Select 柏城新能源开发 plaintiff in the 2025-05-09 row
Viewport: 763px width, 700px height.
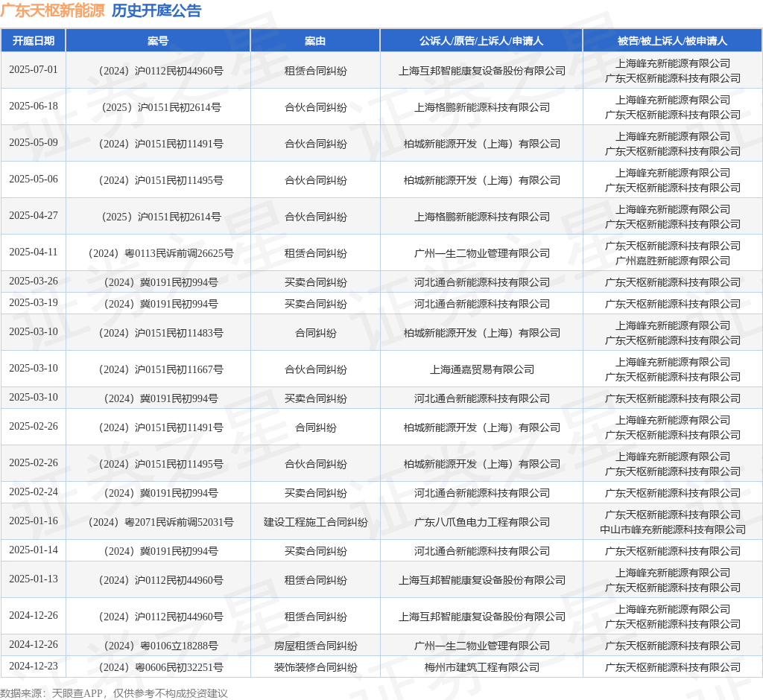(x=482, y=144)
